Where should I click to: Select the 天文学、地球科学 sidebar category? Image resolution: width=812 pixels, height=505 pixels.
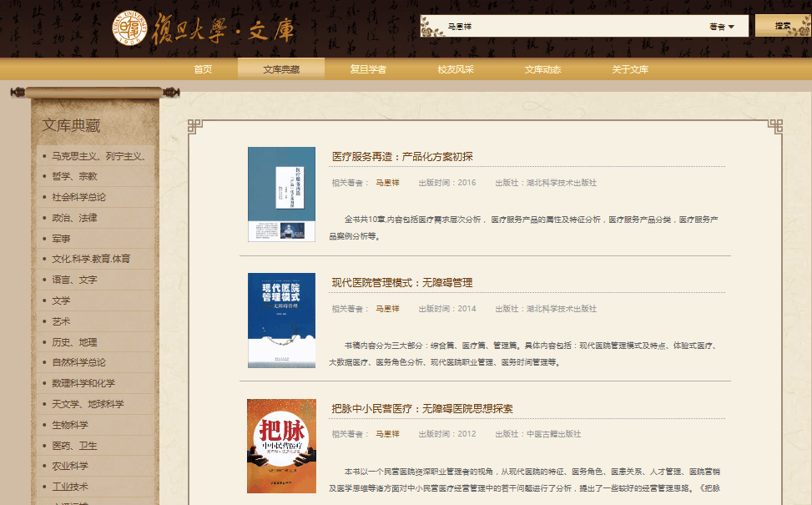tap(88, 404)
